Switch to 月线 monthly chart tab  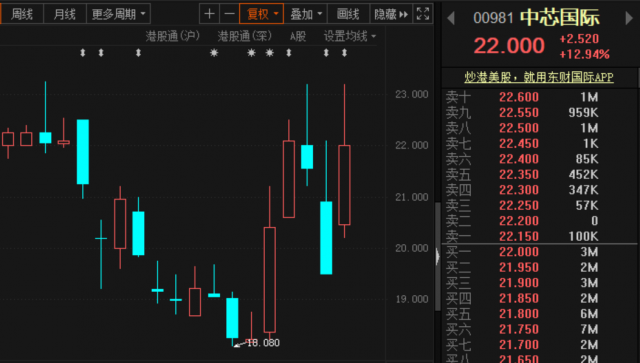point(65,14)
